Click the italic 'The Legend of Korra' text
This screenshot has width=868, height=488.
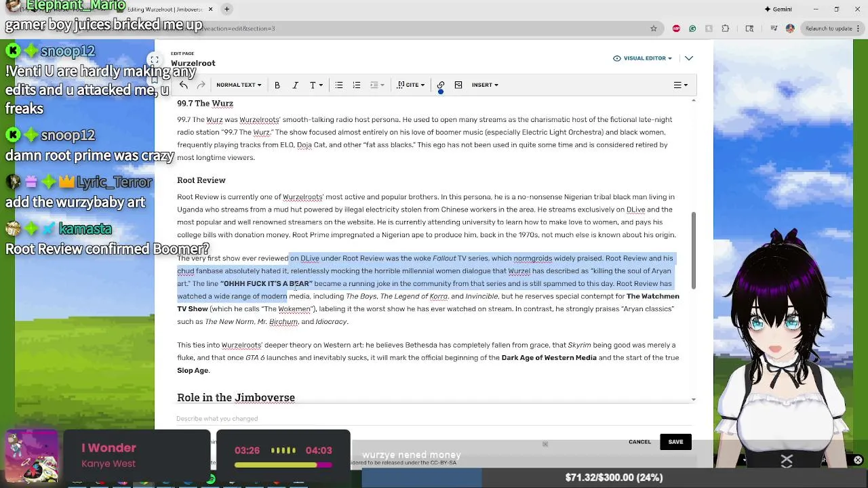pos(414,297)
